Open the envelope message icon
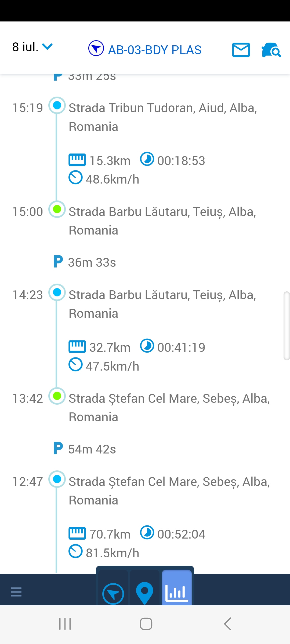Viewport: 290px width, 644px height. (241, 50)
